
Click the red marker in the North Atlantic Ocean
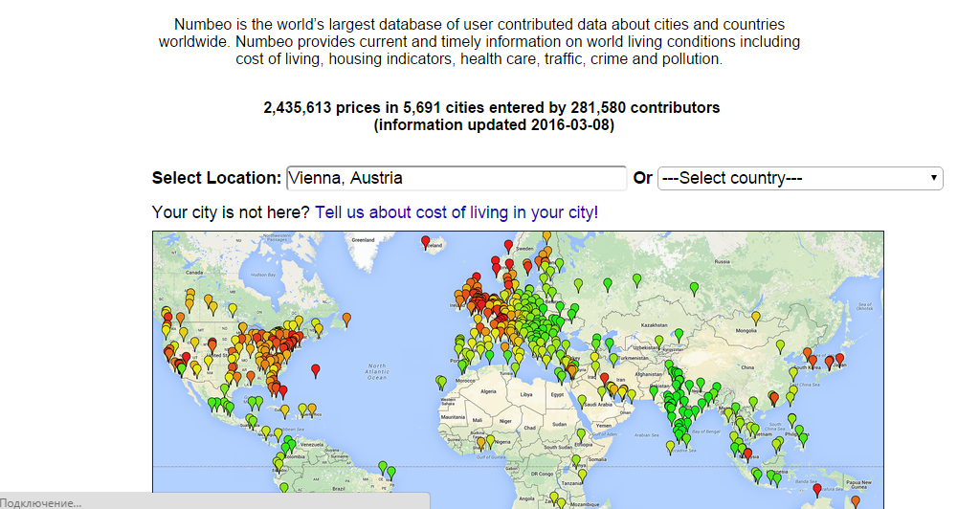tap(316, 370)
